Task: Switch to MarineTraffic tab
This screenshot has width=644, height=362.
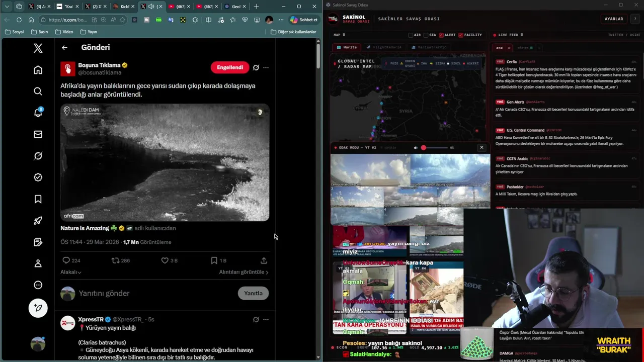Action: click(x=429, y=47)
